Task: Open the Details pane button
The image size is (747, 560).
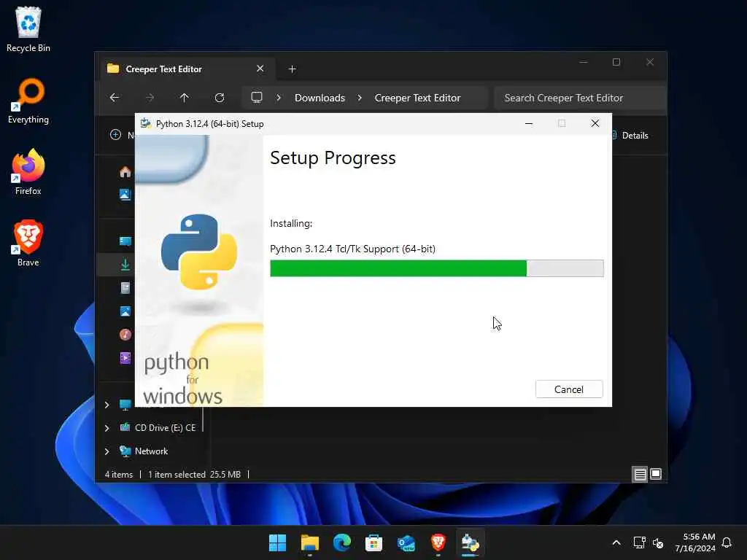Action: [x=631, y=135]
